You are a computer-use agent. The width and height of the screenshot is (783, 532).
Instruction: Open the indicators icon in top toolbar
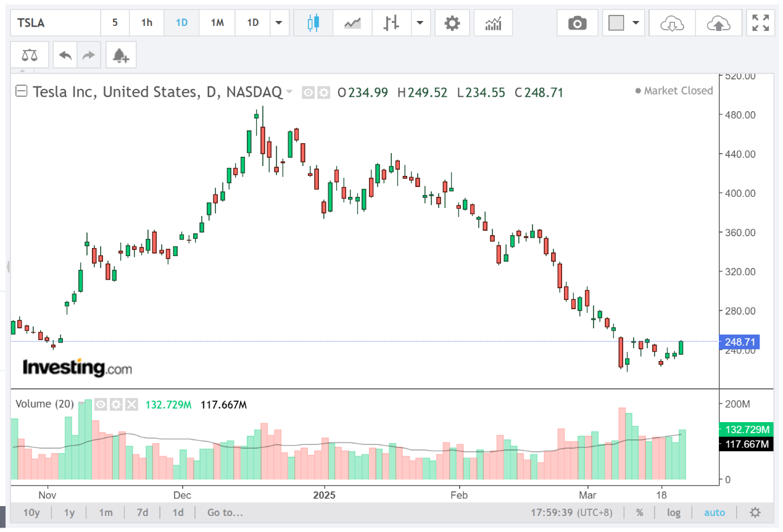click(x=493, y=23)
